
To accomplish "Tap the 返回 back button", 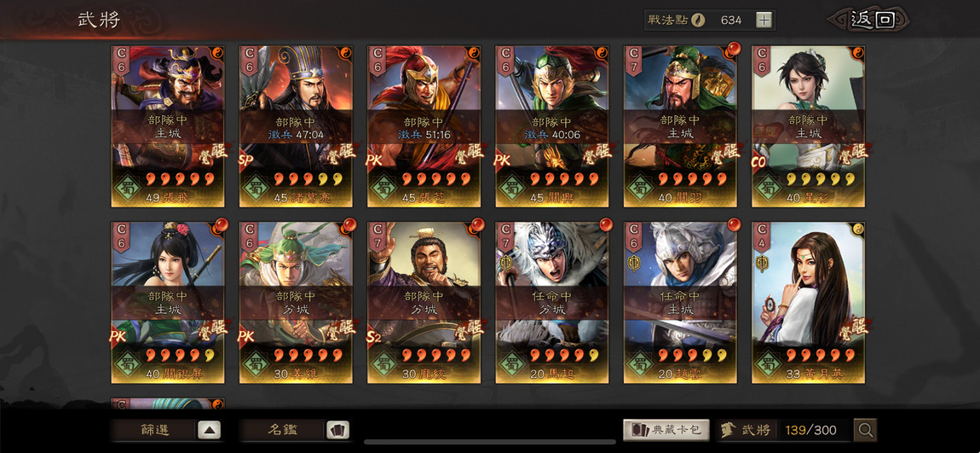I will [x=870, y=20].
